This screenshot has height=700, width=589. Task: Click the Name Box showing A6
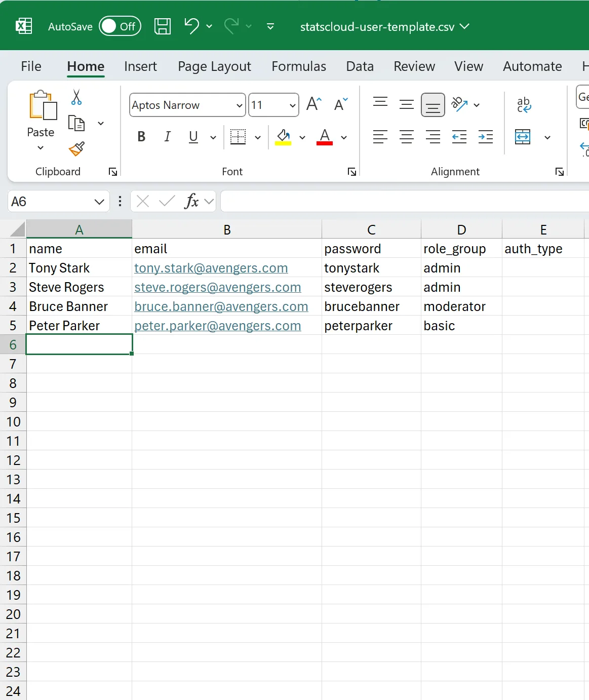click(50, 202)
